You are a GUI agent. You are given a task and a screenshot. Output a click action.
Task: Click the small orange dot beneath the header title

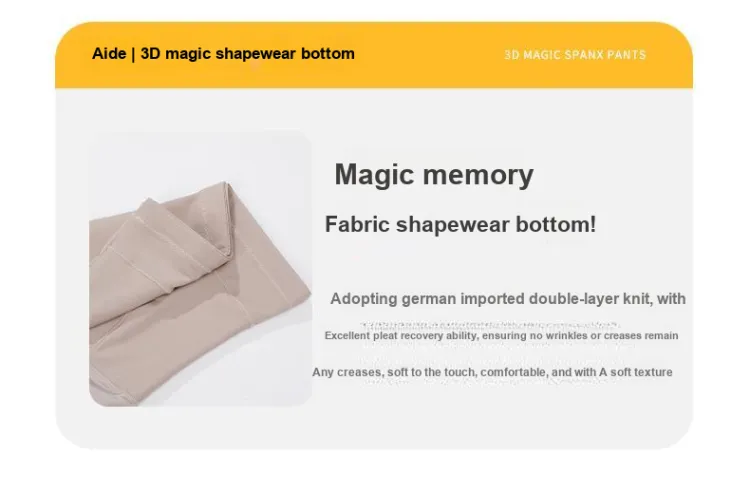(x=255, y=66)
